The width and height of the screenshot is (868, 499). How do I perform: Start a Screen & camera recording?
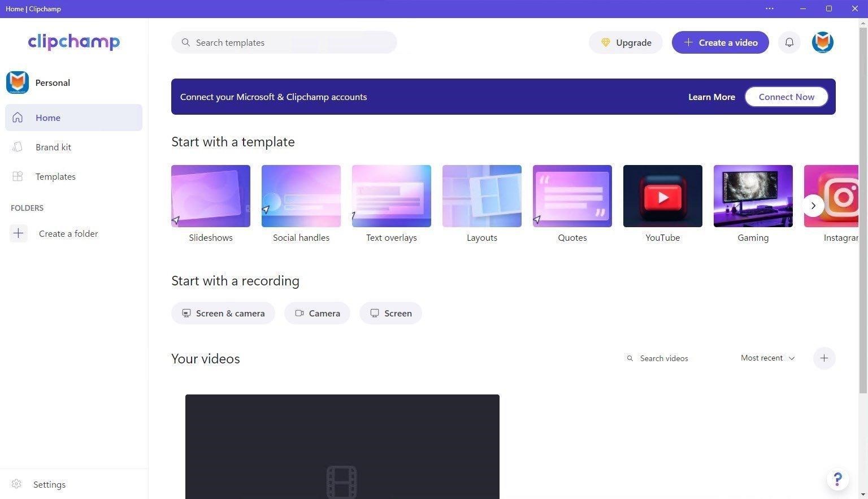(x=223, y=313)
